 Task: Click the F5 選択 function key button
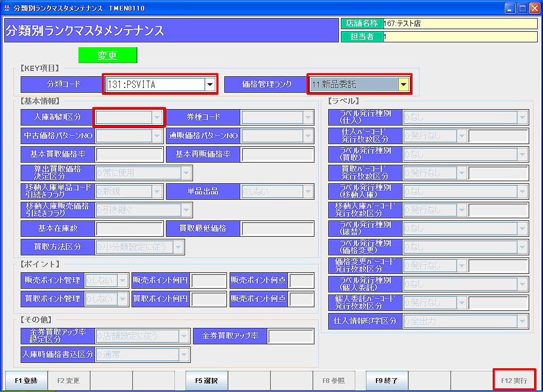point(206,380)
